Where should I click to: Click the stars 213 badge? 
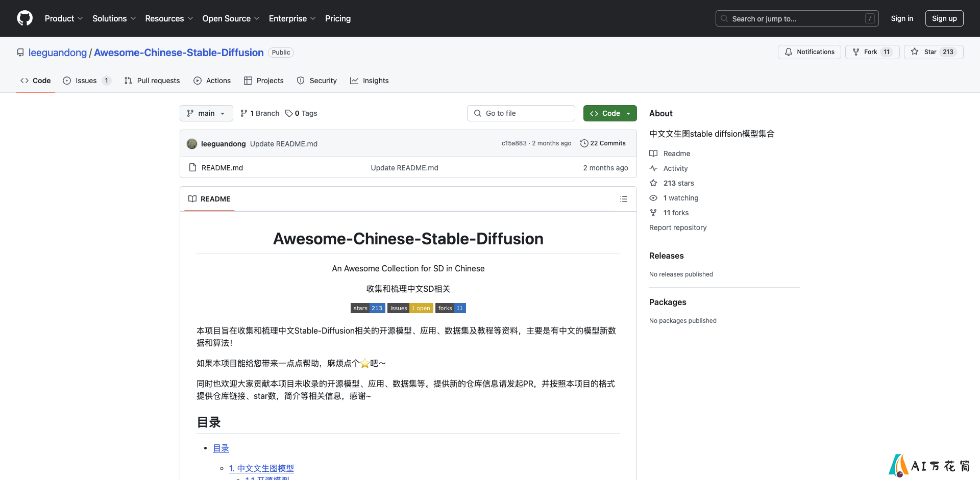click(x=368, y=308)
